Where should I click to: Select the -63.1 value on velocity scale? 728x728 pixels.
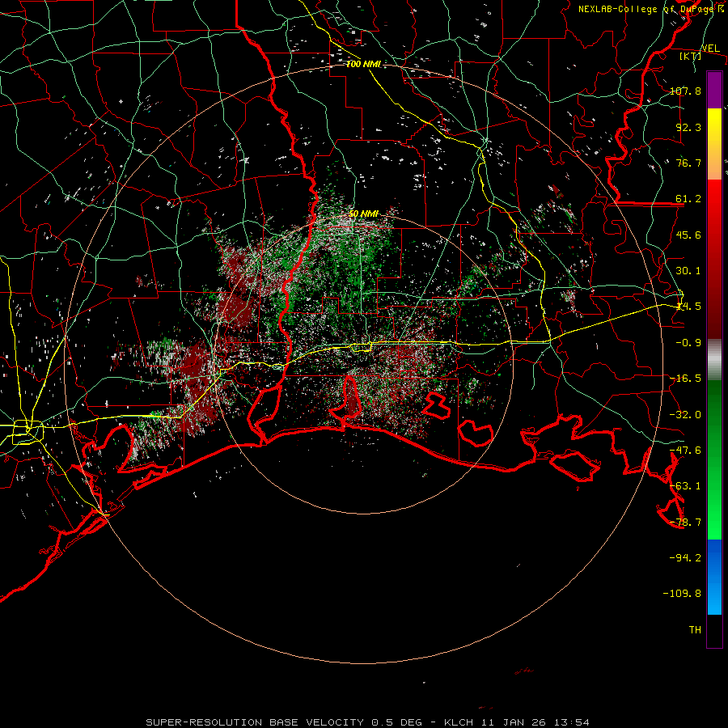[x=685, y=485]
